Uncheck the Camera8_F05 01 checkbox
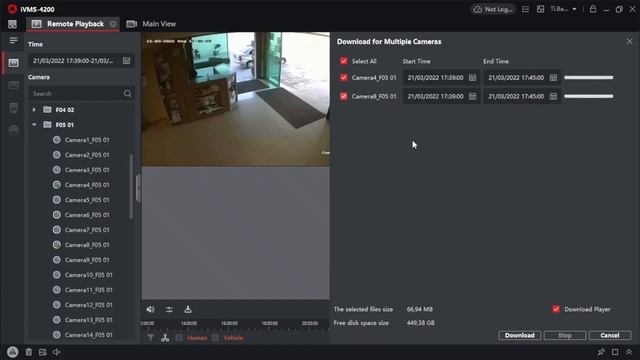This screenshot has width=640, height=360. tap(344, 96)
